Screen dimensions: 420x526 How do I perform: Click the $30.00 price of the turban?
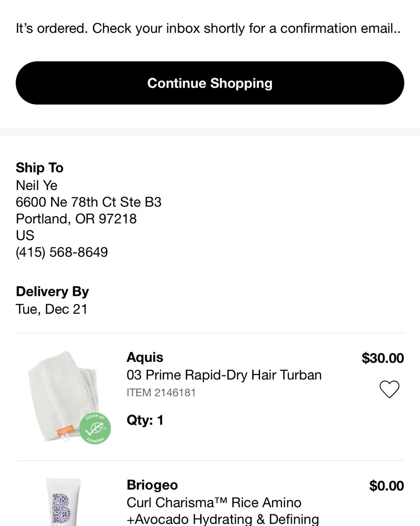(382, 358)
